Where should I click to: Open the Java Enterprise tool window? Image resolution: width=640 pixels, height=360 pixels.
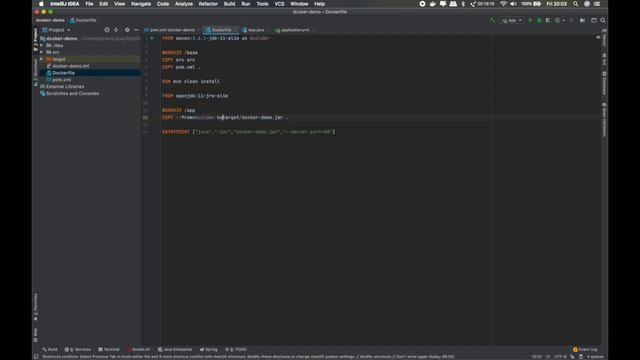click(175, 349)
